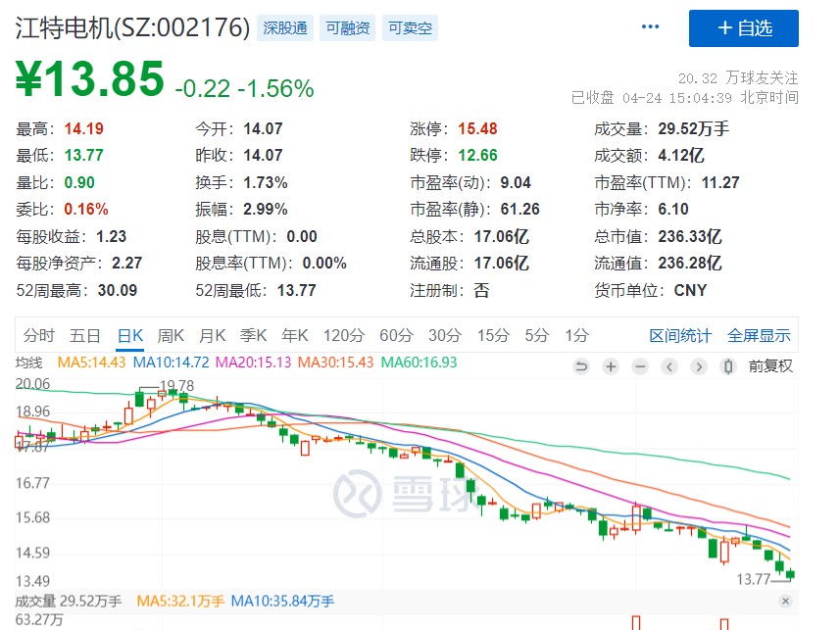Click the 涨停 value 15.48
This screenshot has width=840, height=630.
click(x=477, y=129)
